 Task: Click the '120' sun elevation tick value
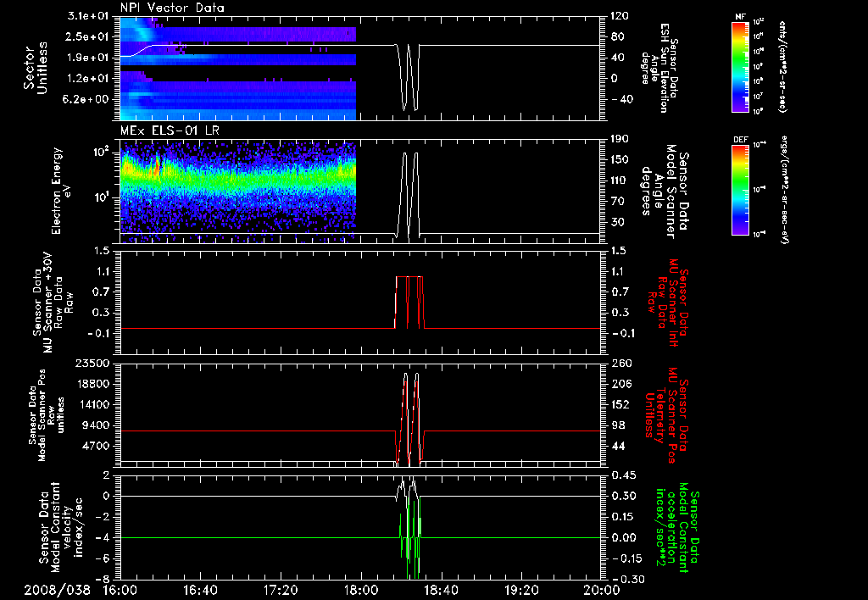coord(620,16)
